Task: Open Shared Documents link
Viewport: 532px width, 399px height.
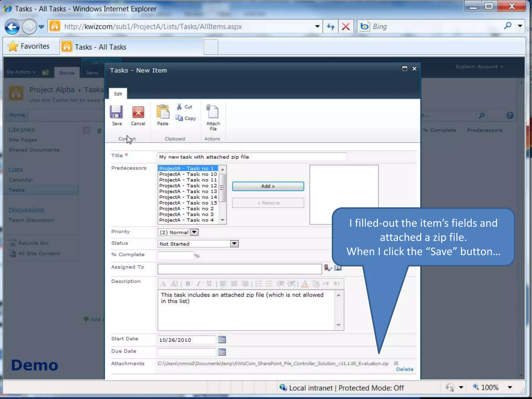Action: (x=34, y=150)
